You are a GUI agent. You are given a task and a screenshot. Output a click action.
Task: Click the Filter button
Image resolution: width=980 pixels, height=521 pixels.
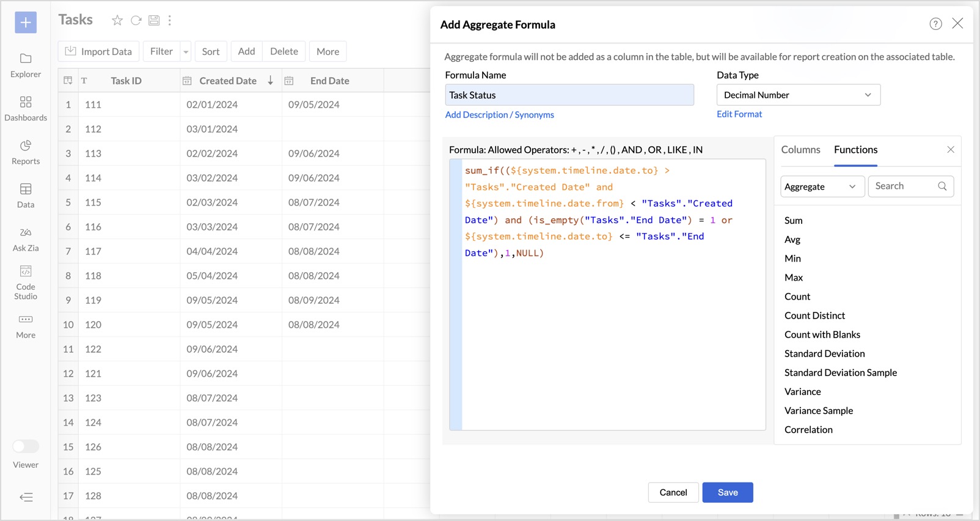pyautogui.click(x=161, y=52)
